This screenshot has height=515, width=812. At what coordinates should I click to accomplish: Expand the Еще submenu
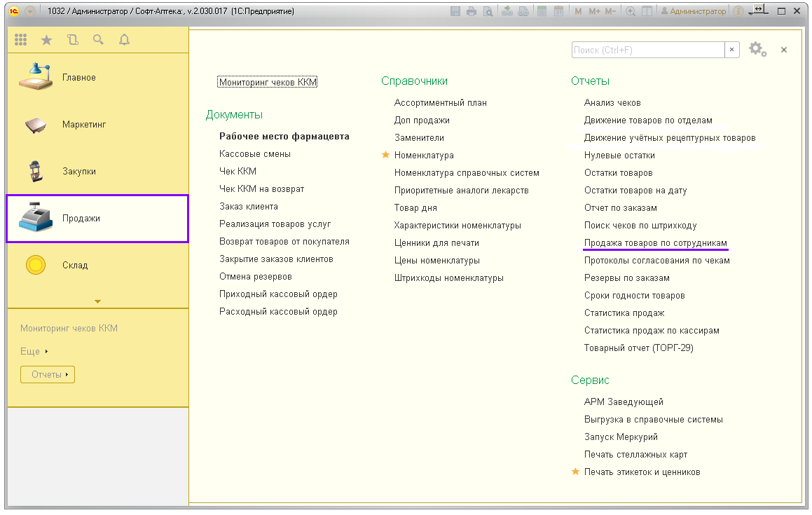34,352
